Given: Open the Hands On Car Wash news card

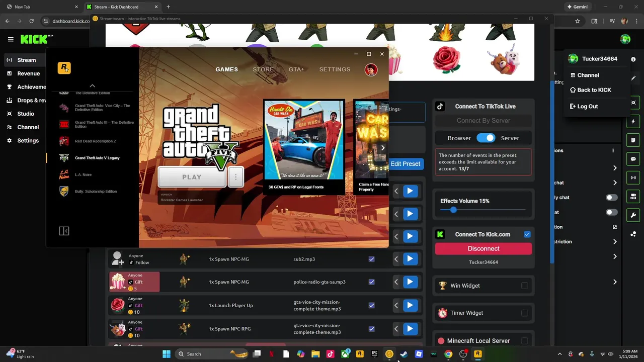Looking at the screenshot, I should (304, 146).
